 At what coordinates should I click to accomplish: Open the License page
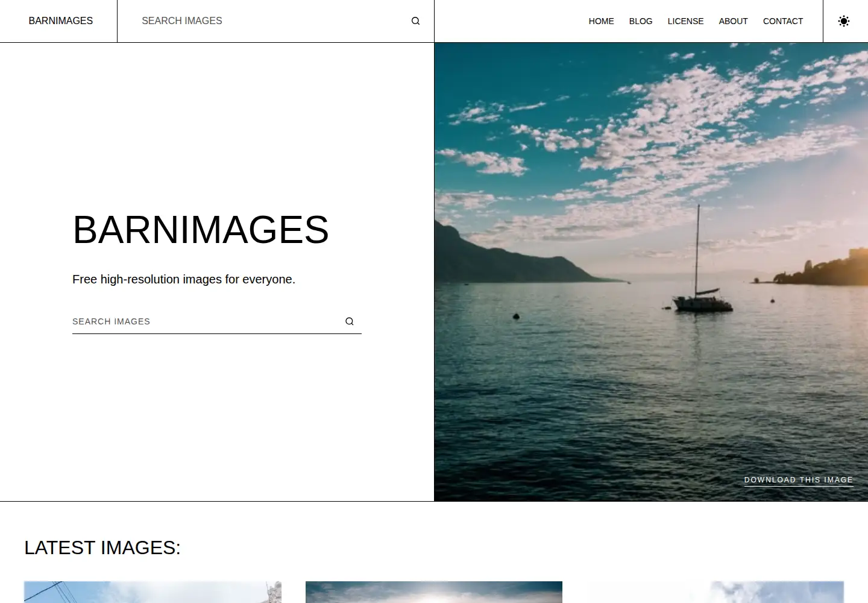point(685,21)
